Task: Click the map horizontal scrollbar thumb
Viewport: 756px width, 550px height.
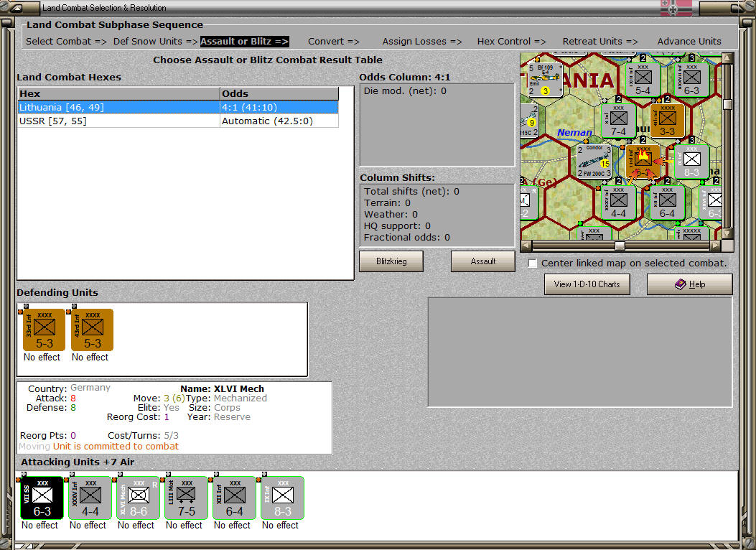Action: pos(620,246)
